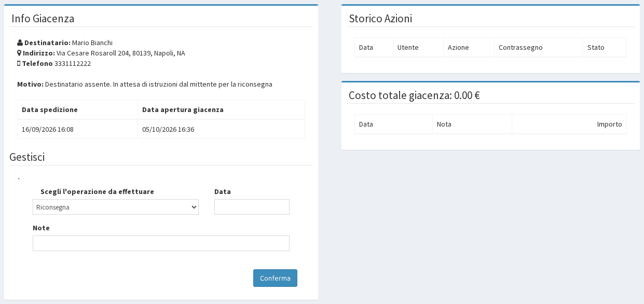The width and height of the screenshot is (644, 304).
Task: Confirm the operation with Conferma button
Action: click(x=275, y=278)
